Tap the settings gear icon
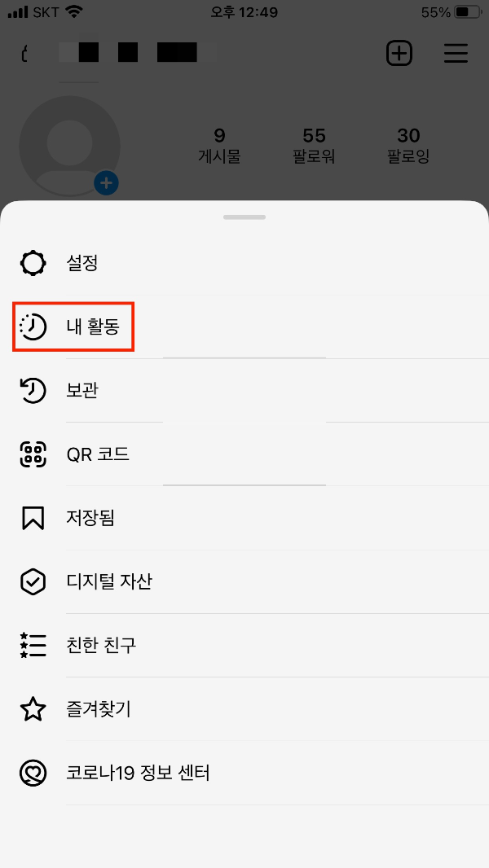The image size is (489, 868). click(33, 263)
